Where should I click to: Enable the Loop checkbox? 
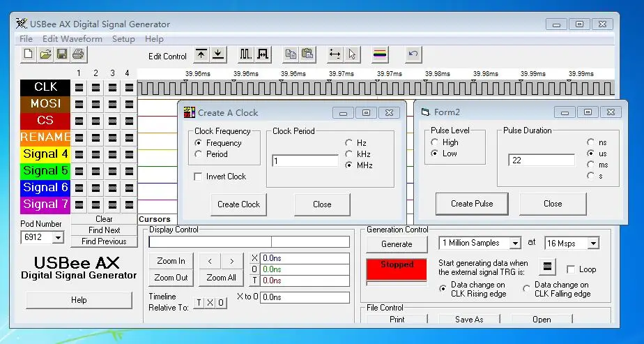click(x=571, y=269)
